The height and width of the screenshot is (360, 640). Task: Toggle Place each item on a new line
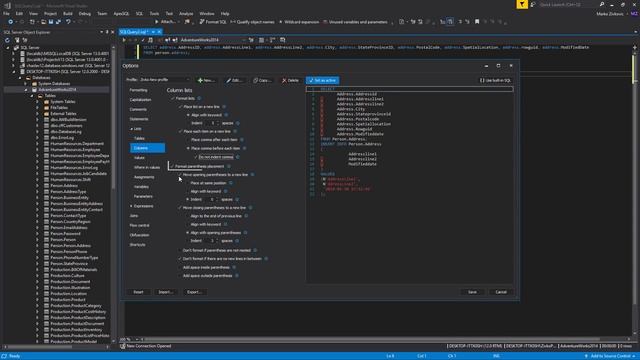(x=180, y=131)
